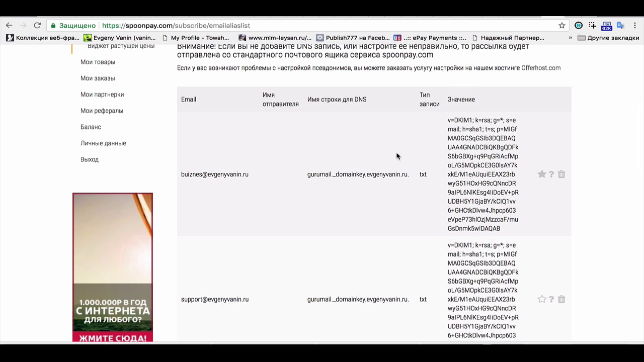Follow the Offerhost.com link

[x=541, y=68]
